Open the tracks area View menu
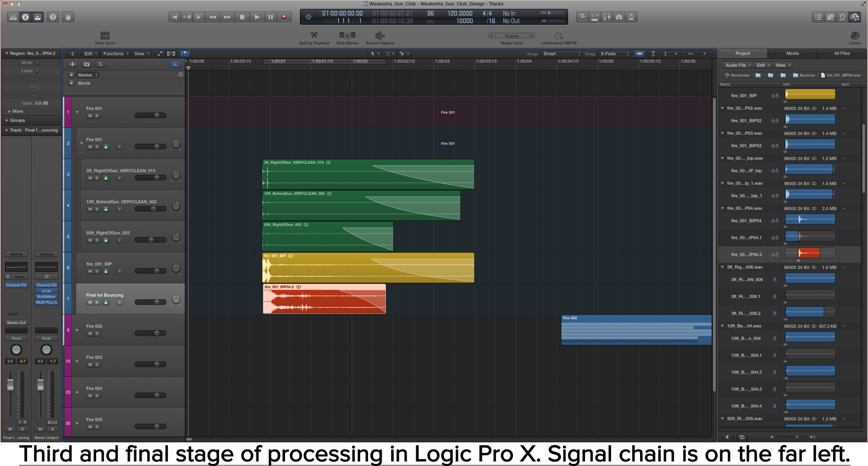This screenshot has height=466, width=868. [x=142, y=54]
